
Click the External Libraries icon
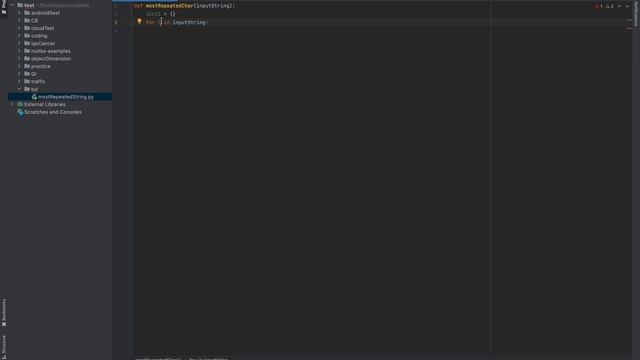20,104
